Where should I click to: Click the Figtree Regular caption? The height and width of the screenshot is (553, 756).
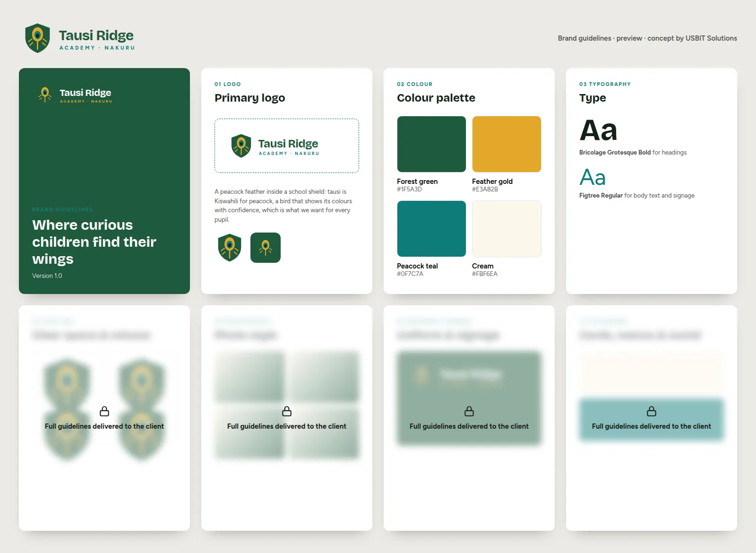pyautogui.click(x=637, y=195)
